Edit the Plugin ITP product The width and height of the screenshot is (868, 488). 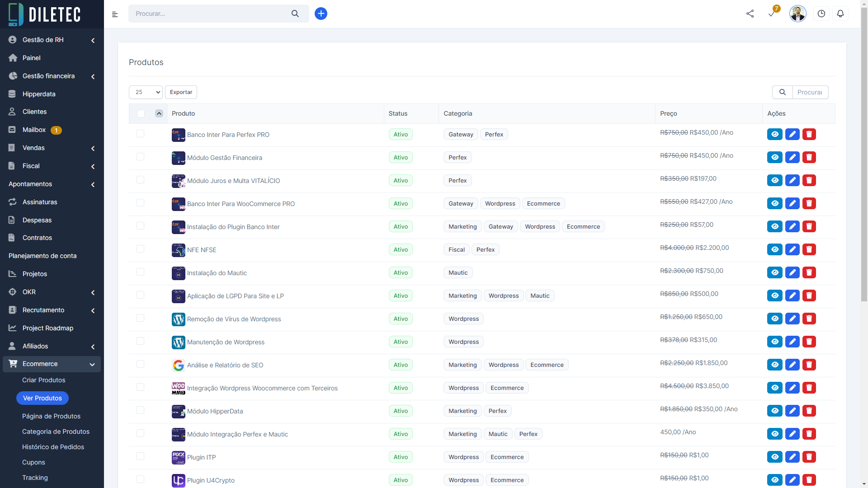(792, 457)
